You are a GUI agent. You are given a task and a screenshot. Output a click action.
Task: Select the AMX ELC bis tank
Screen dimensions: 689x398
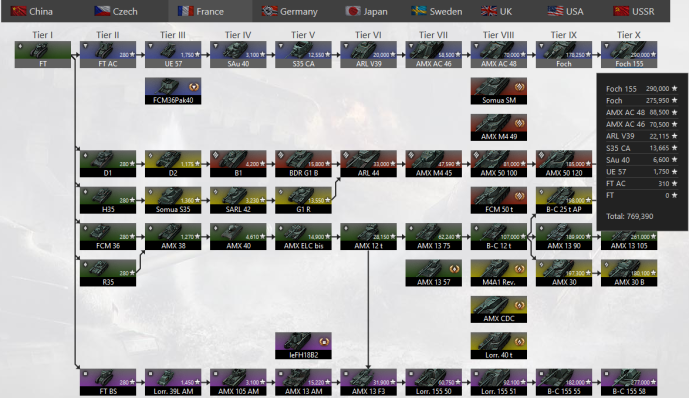pos(303,237)
